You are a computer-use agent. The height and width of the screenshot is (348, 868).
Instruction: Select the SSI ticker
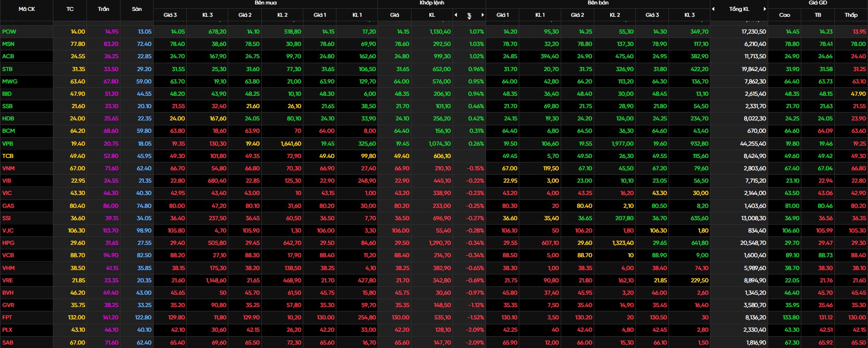point(6,218)
